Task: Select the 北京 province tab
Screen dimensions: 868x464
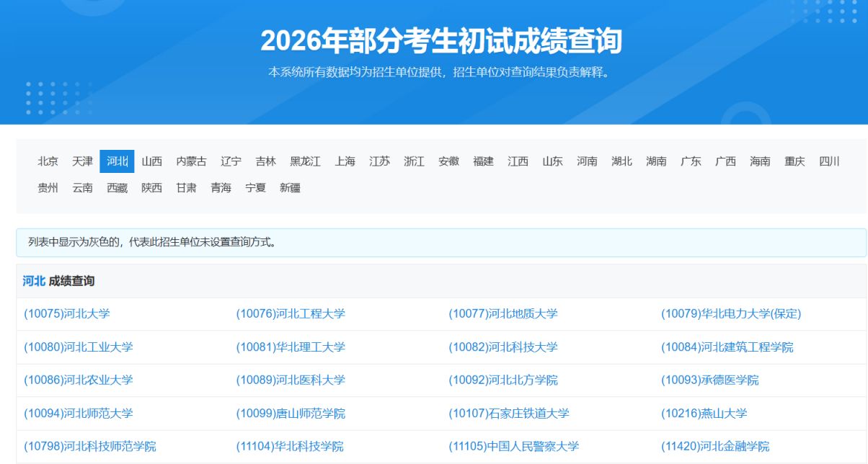Action: click(x=48, y=161)
